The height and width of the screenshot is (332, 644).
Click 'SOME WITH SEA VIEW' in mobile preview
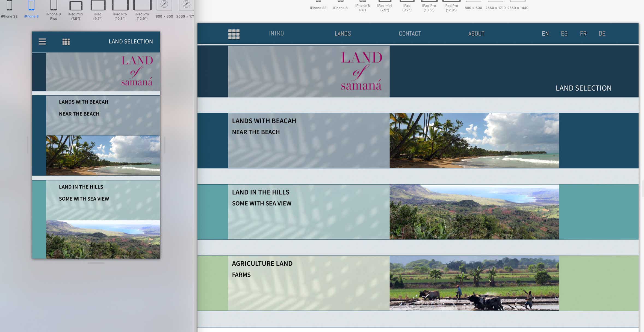pyautogui.click(x=84, y=199)
